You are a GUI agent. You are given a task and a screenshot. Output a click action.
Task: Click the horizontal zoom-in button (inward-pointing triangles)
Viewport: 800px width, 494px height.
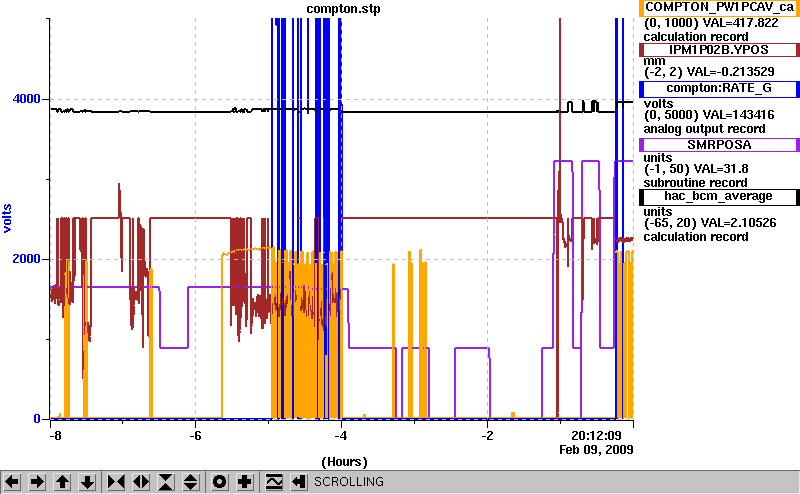[x=116, y=482]
